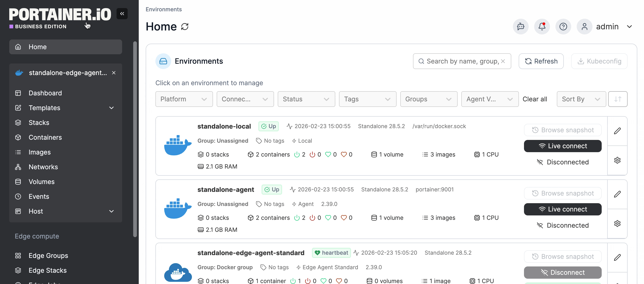Open the Sort By dropdown
Screen dimensions: 644x284
[x=581, y=99]
